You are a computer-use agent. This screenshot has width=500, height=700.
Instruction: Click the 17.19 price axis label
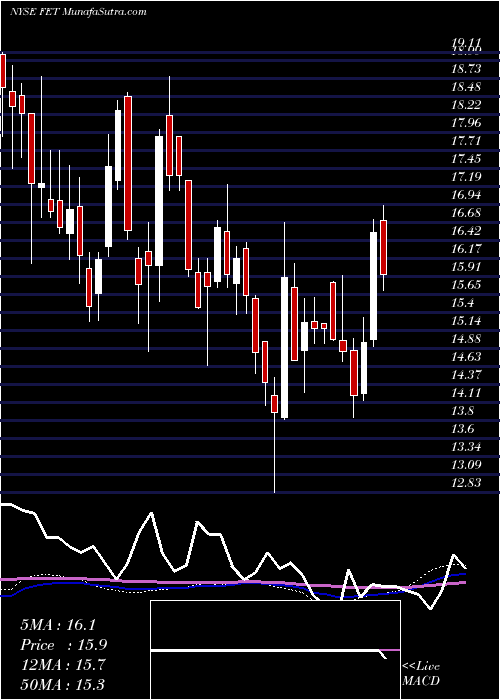click(x=466, y=176)
